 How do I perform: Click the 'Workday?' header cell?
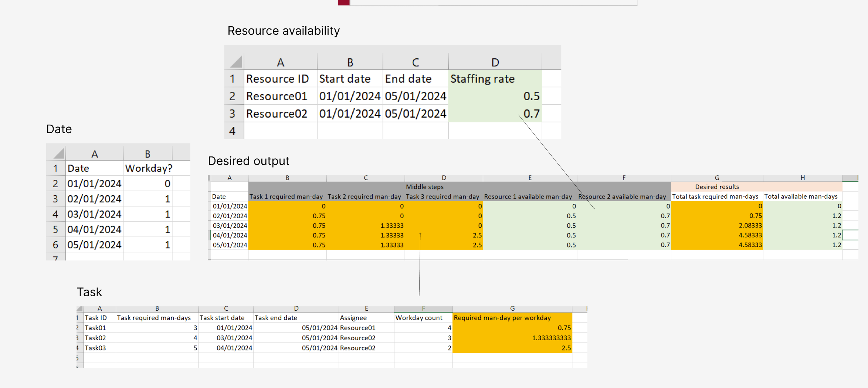(x=148, y=168)
